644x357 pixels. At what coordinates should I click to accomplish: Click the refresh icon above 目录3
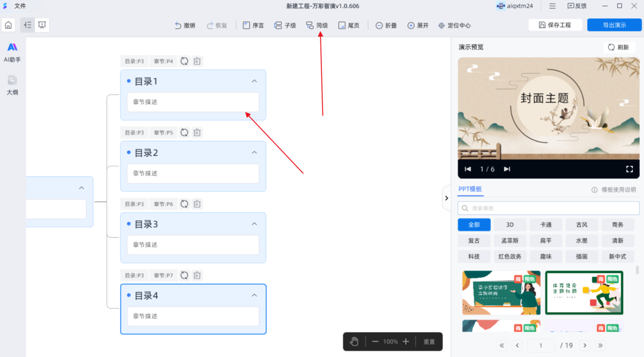click(184, 204)
